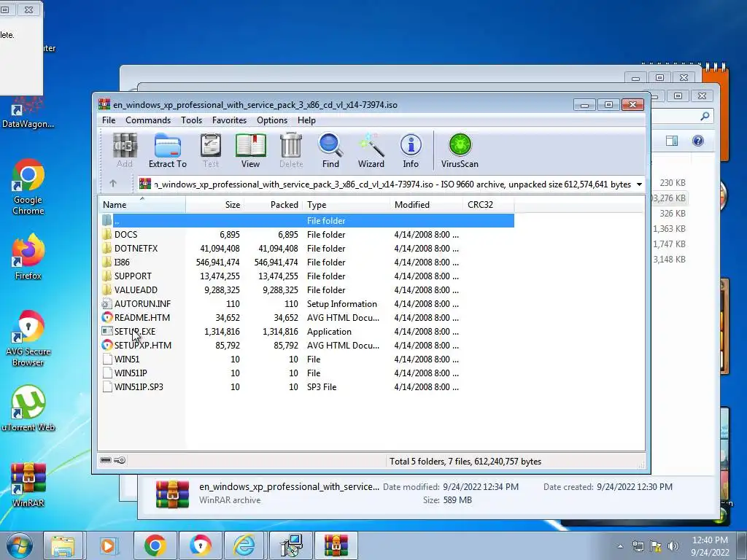Select the parent folder '..' row
Image resolution: width=747 pixels, height=560 pixels.
pyautogui.click(x=307, y=220)
